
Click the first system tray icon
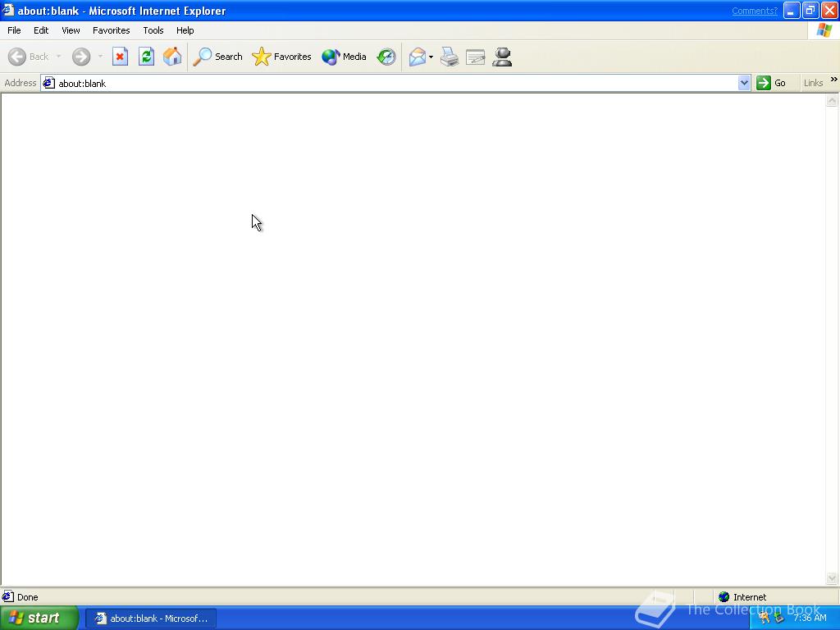tap(765, 619)
